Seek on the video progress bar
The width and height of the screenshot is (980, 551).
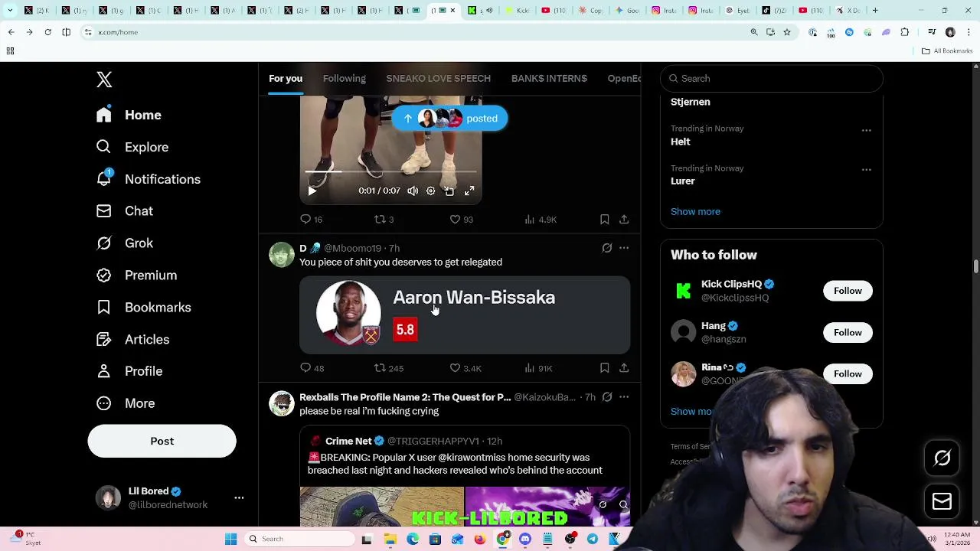point(390,172)
